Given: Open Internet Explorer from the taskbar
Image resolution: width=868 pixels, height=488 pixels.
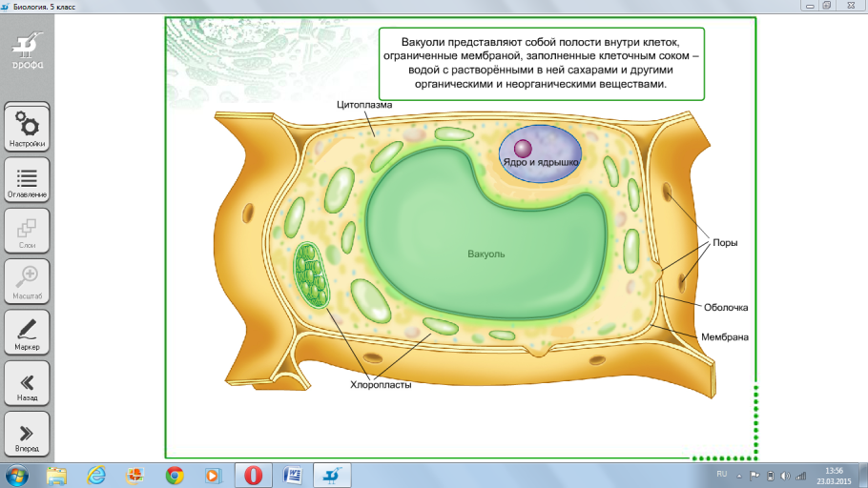Looking at the screenshot, I should 95,474.
